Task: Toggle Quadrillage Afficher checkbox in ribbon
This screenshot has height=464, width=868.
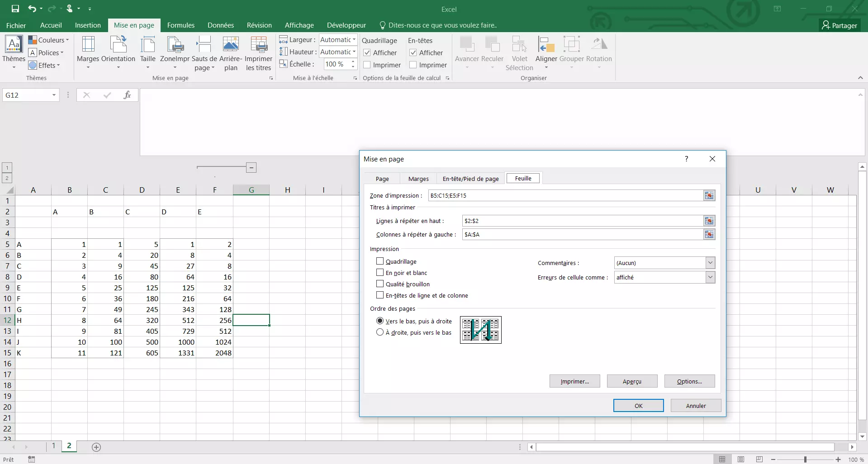Action: point(367,53)
